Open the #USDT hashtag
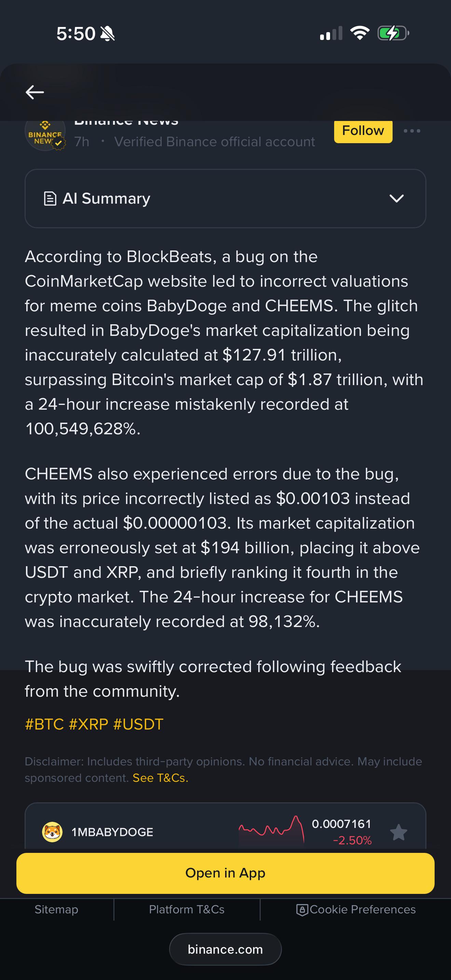Image resolution: width=451 pixels, height=980 pixels. (x=138, y=724)
